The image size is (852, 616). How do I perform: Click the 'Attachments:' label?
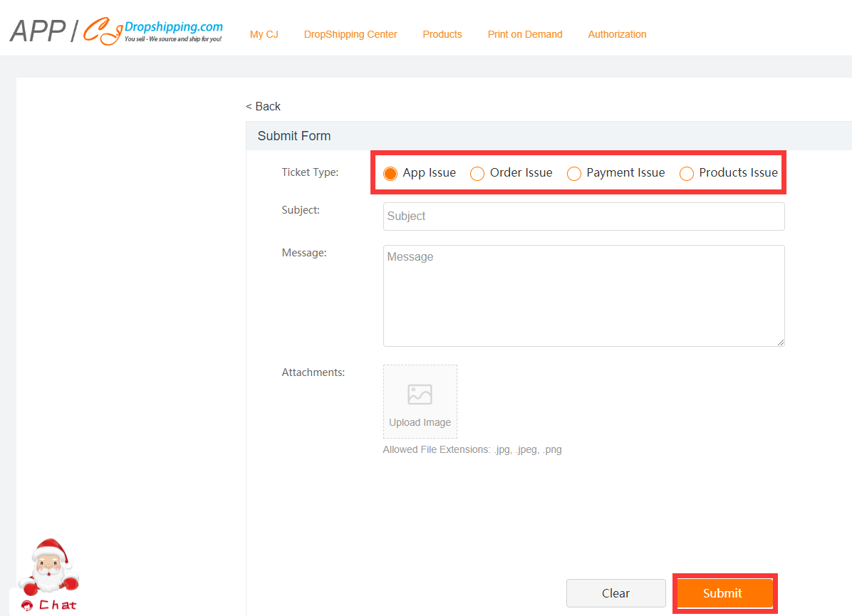pyautogui.click(x=313, y=372)
